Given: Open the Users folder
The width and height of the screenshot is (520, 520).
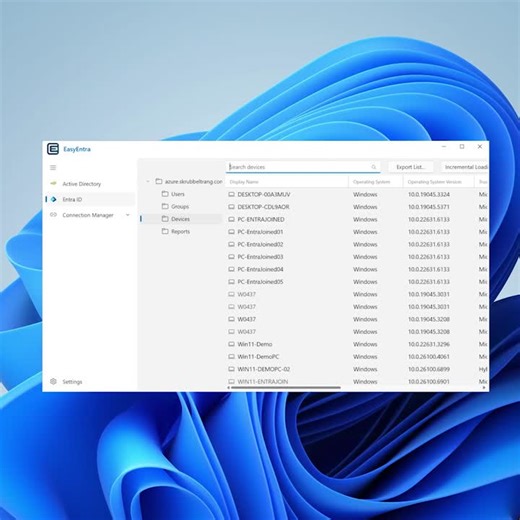Looking at the screenshot, I should click(x=178, y=194).
